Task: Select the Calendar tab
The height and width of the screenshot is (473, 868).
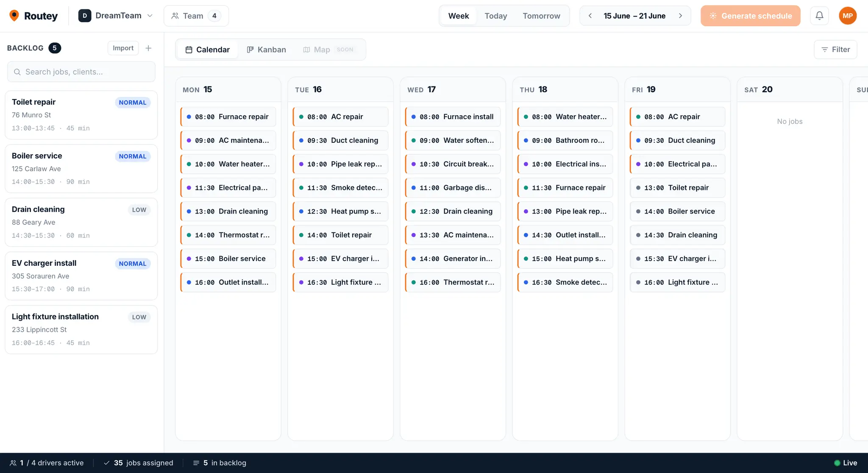Action: pyautogui.click(x=208, y=50)
